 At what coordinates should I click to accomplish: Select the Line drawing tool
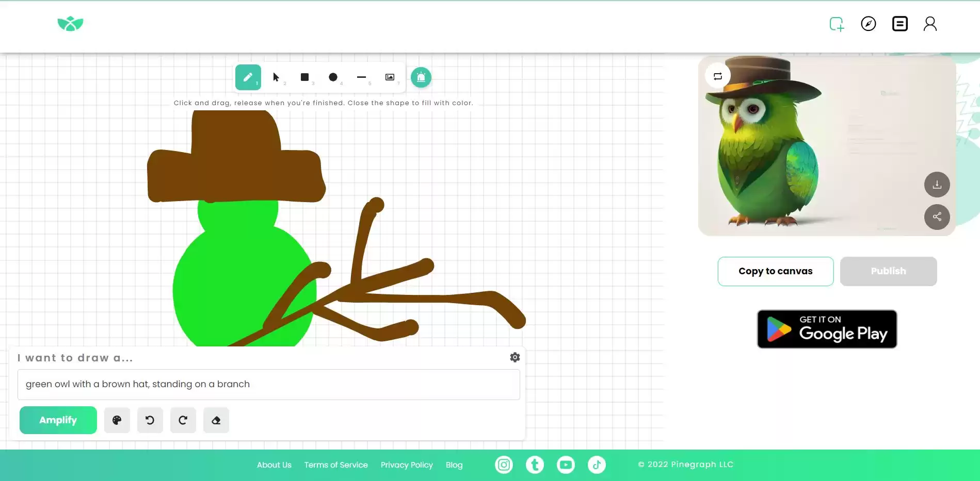pyautogui.click(x=361, y=77)
